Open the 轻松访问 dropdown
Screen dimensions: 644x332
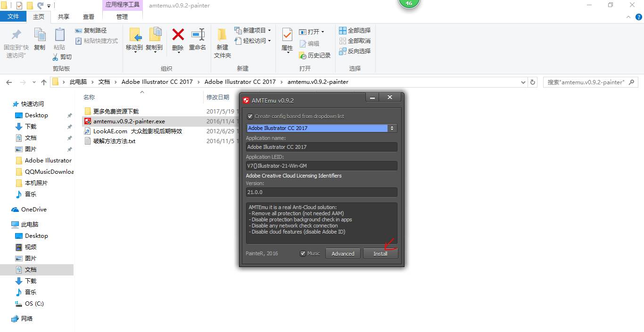pyautogui.click(x=253, y=41)
